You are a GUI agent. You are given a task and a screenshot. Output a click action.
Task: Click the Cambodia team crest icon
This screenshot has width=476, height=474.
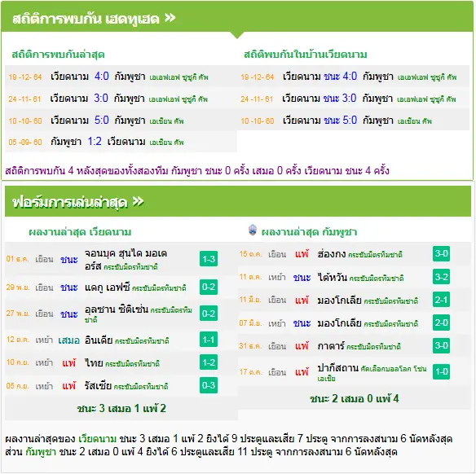pos(253,230)
